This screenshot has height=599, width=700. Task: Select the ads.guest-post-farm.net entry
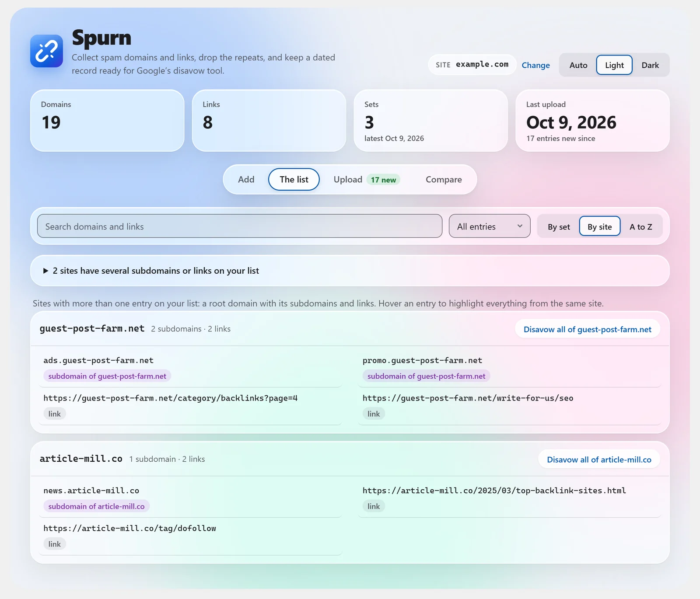(190, 369)
